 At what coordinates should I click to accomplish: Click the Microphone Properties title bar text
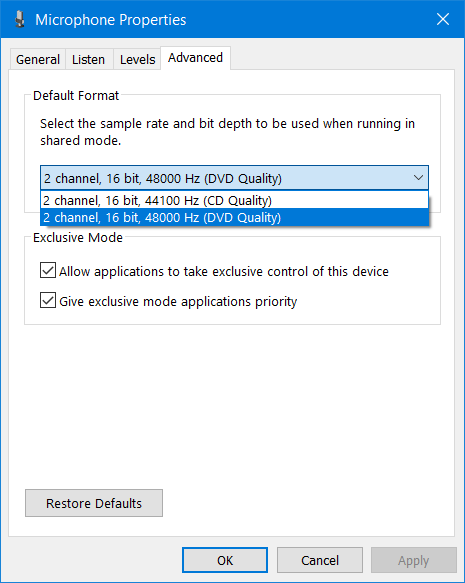click(111, 20)
